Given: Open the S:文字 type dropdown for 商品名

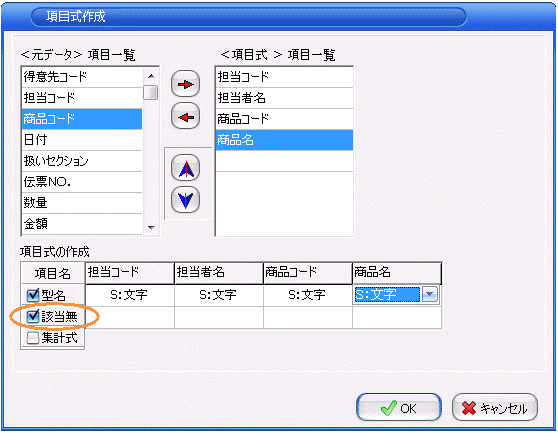Looking at the screenshot, I should pos(430,295).
